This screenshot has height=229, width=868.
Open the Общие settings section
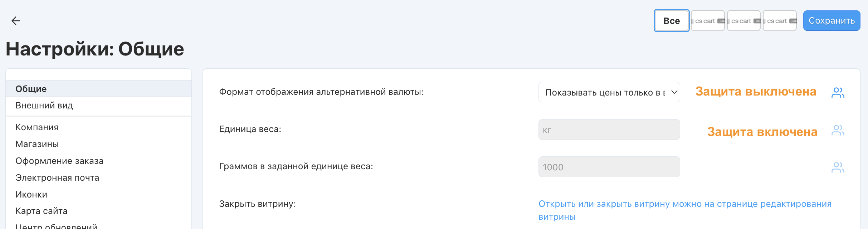click(x=31, y=89)
